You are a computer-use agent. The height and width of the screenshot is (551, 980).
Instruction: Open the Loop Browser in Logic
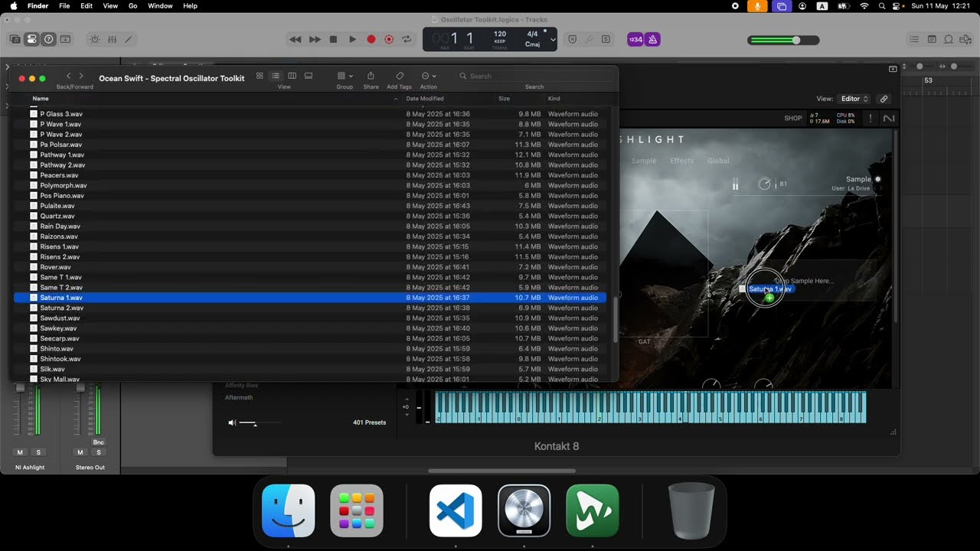(x=949, y=39)
